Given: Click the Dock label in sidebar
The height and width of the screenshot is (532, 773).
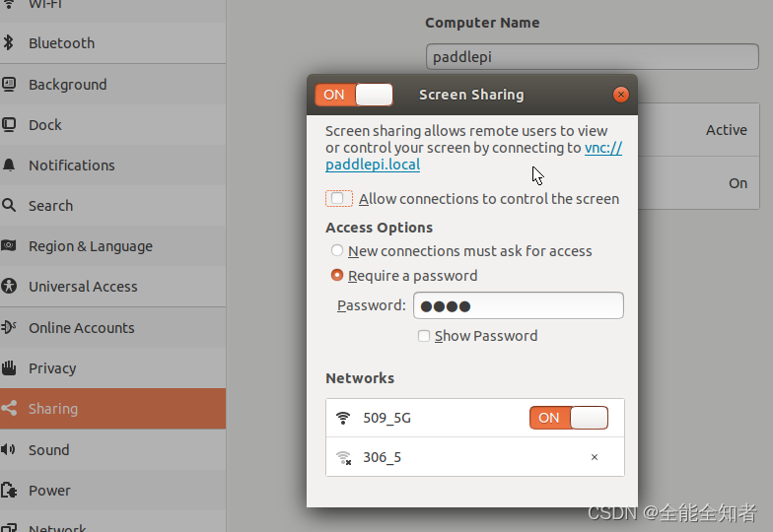Looking at the screenshot, I should tap(45, 124).
